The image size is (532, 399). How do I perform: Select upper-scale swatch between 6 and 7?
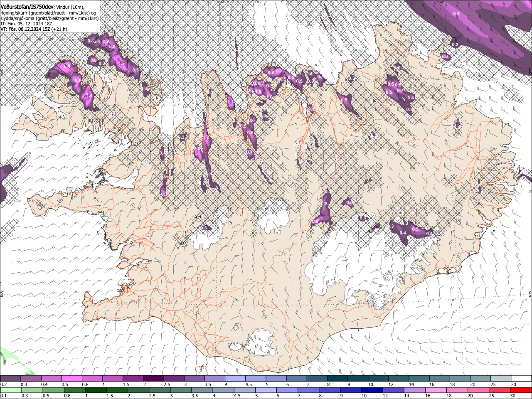point(296,378)
